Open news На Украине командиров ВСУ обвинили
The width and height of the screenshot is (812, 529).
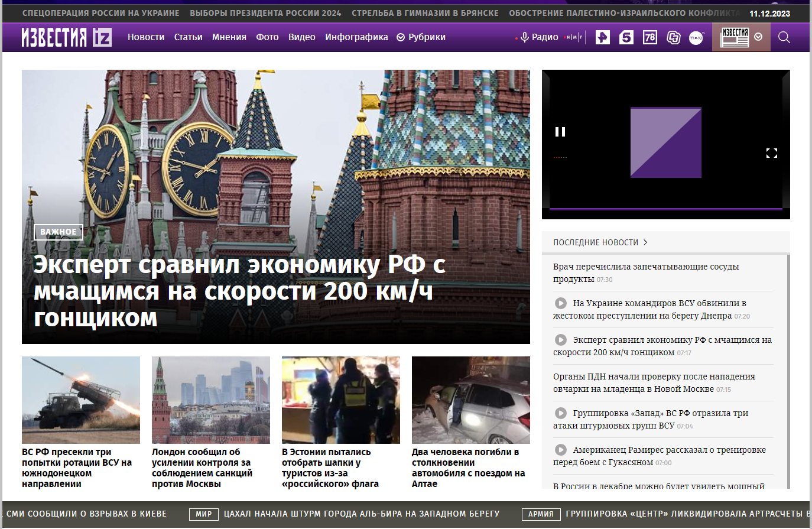pyautogui.click(x=651, y=309)
